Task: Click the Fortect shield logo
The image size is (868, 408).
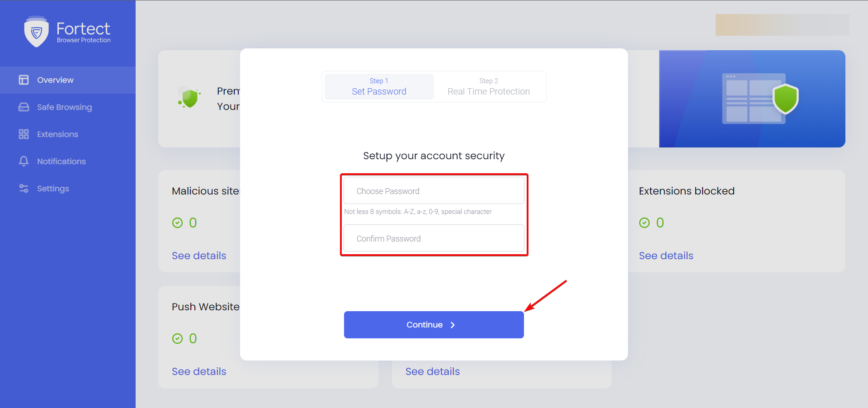Action: 36,32
